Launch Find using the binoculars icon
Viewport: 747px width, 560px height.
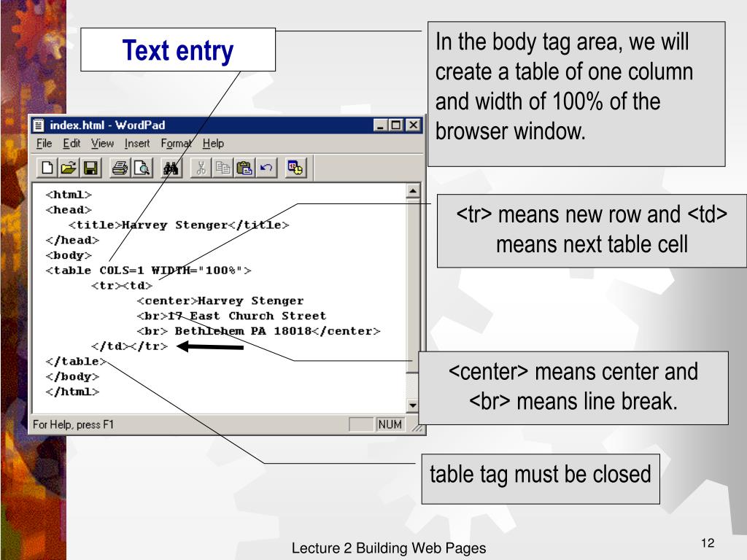(x=171, y=168)
